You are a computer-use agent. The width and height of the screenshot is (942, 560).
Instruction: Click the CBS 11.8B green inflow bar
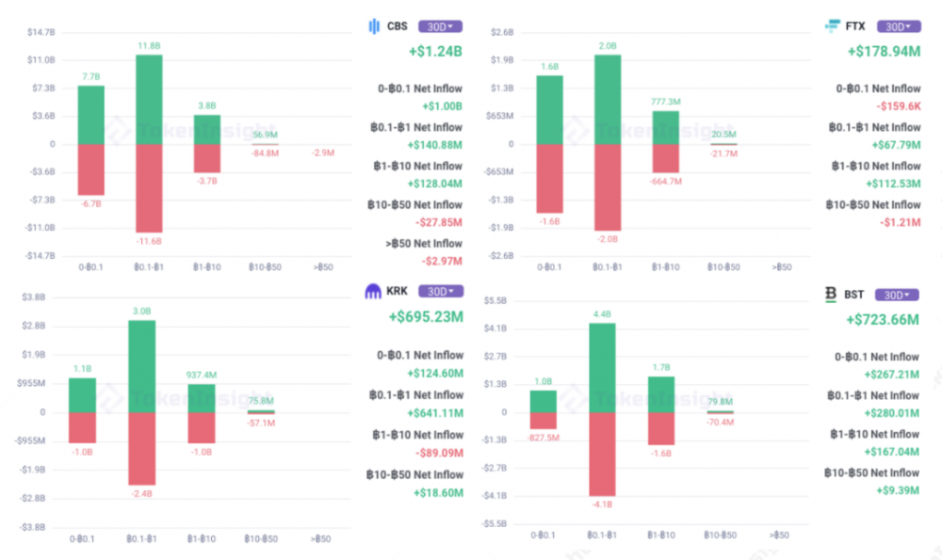pos(149,99)
